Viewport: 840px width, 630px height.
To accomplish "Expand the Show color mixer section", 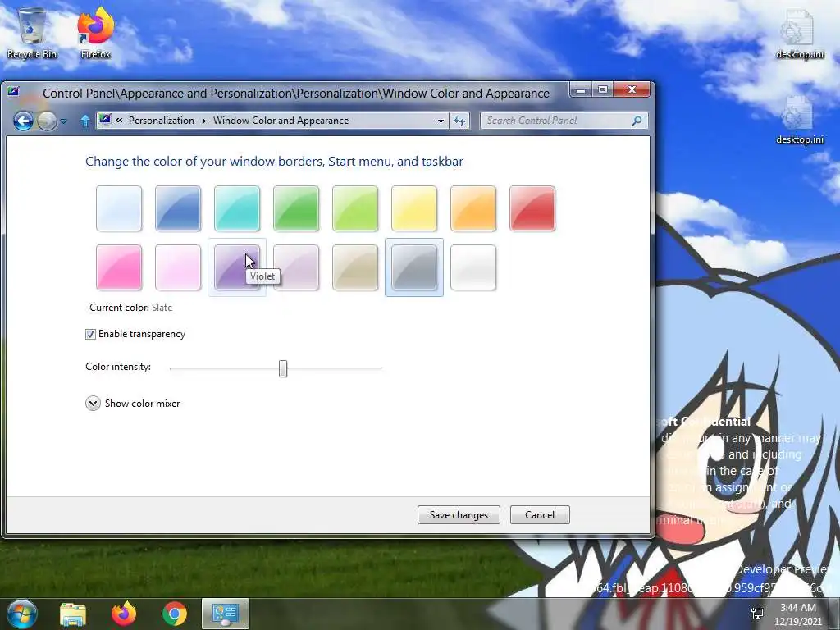I will click(x=93, y=404).
